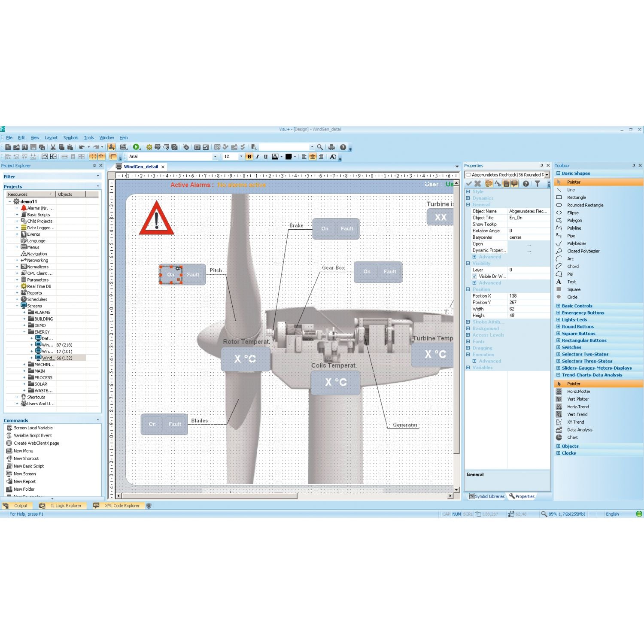Click the Print icon in toolbar
The width and height of the screenshot is (644, 644).
[x=331, y=147]
